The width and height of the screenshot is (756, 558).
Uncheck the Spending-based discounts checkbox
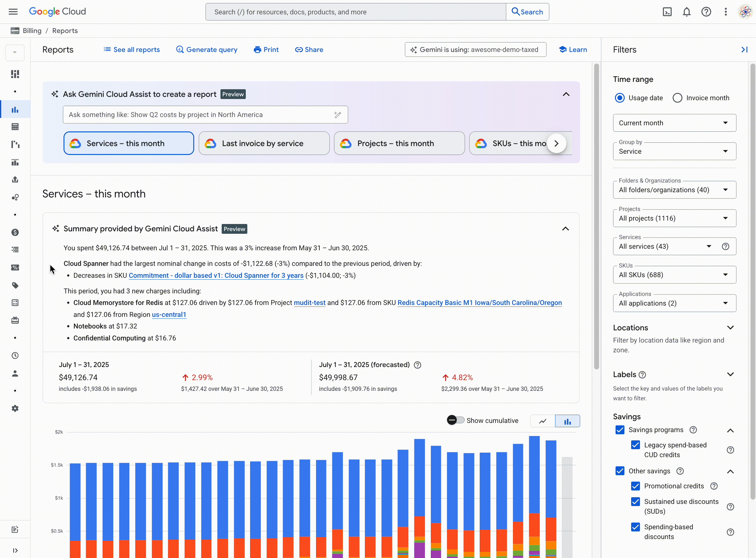pyautogui.click(x=635, y=527)
